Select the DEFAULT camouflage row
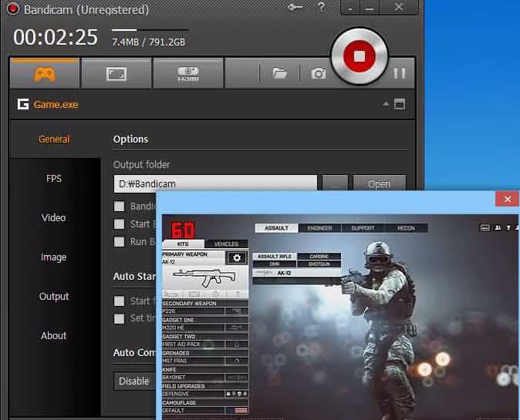Viewport: 520px width, 420px height. (x=205, y=411)
